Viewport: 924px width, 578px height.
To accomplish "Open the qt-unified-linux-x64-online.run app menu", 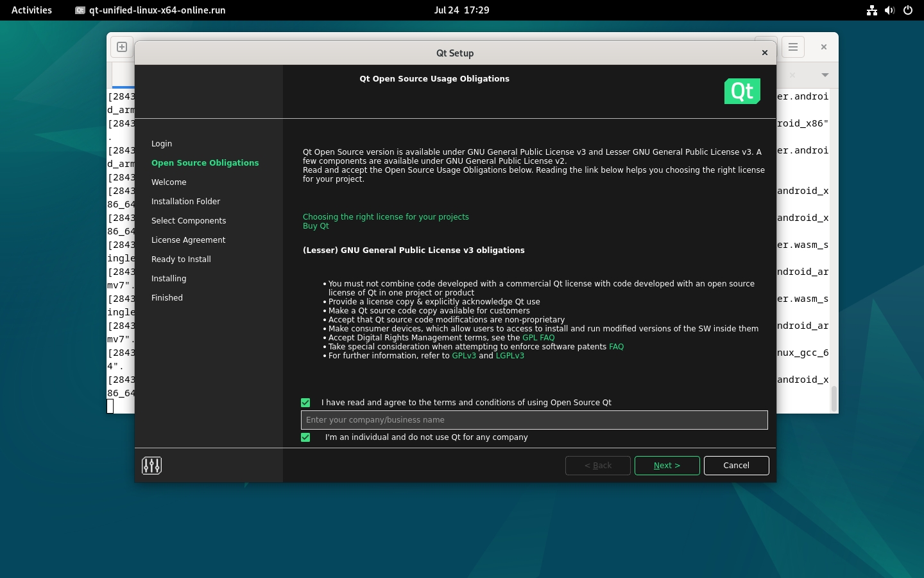I will pyautogui.click(x=150, y=10).
